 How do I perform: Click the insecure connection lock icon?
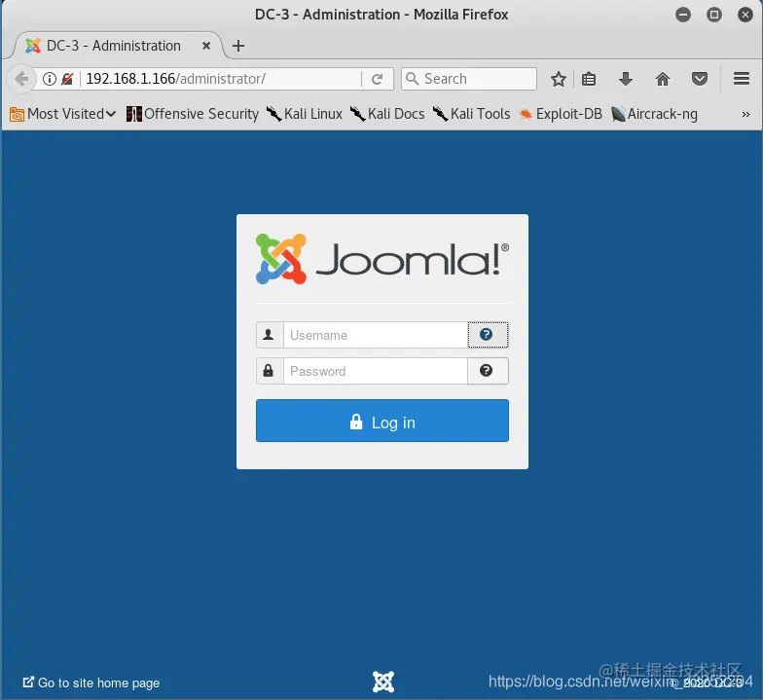tap(67, 79)
